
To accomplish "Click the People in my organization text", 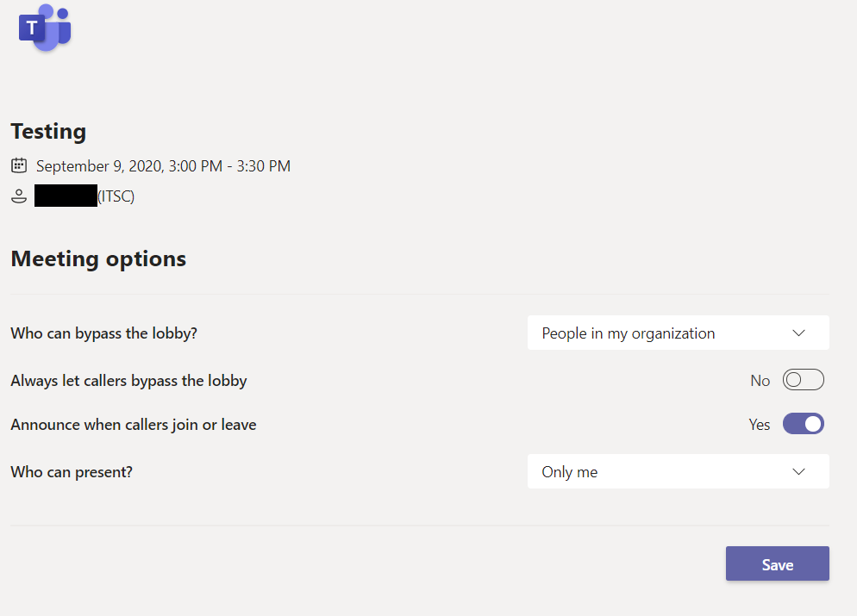I will tap(628, 333).
